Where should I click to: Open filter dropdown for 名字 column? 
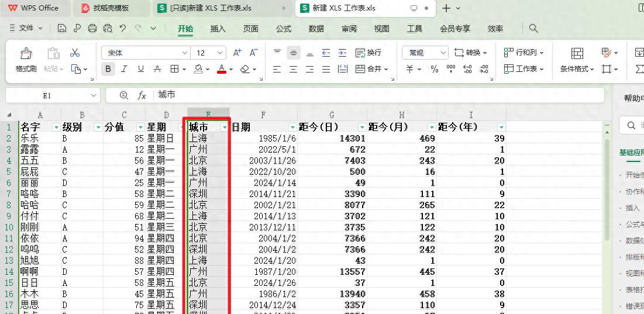click(56, 127)
